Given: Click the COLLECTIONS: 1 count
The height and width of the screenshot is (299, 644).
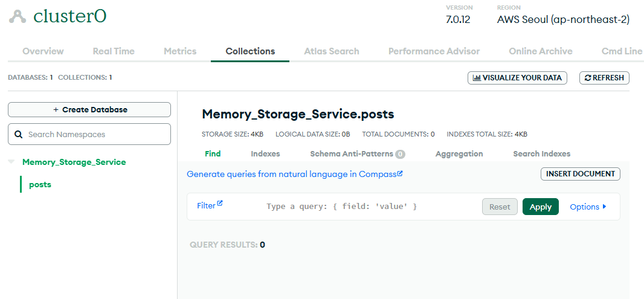Looking at the screenshot, I should click(x=85, y=77).
